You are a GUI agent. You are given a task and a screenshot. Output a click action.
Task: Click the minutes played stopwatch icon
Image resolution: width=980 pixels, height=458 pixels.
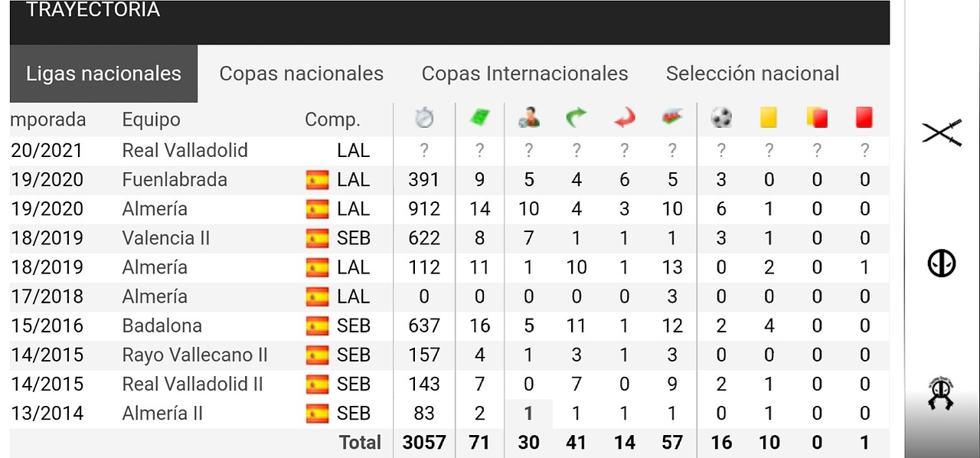pyautogui.click(x=424, y=118)
